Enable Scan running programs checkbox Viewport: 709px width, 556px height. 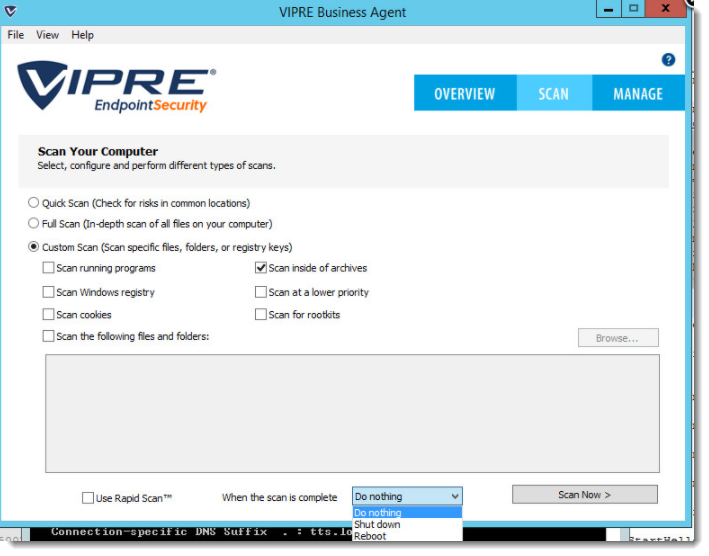pyautogui.click(x=48, y=268)
